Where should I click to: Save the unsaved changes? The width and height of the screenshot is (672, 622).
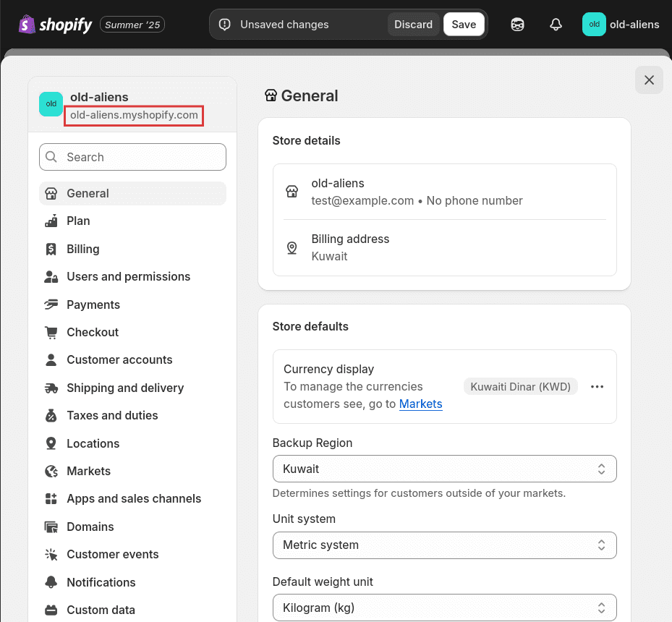pyautogui.click(x=464, y=25)
